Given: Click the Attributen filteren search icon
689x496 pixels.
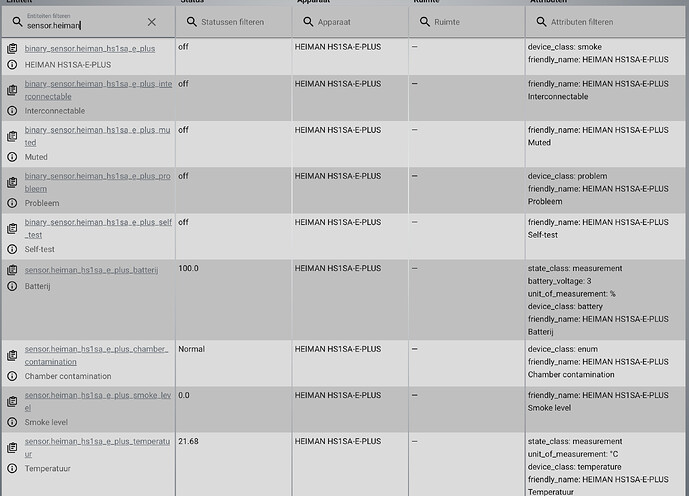Looking at the screenshot, I should pos(541,22).
